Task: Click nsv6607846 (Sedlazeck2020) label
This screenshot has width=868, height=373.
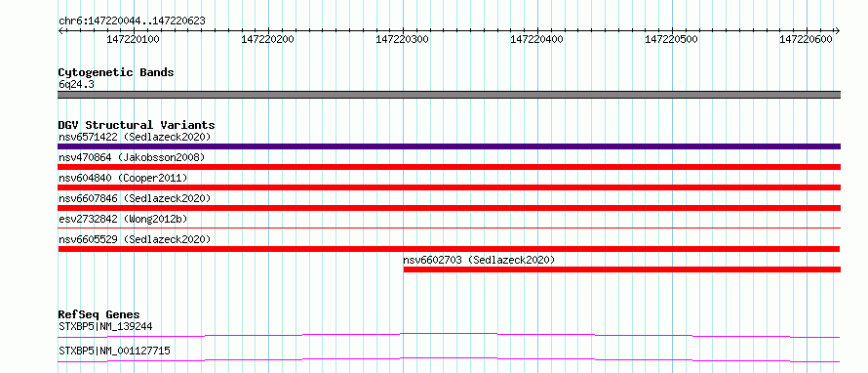Action: [135, 198]
